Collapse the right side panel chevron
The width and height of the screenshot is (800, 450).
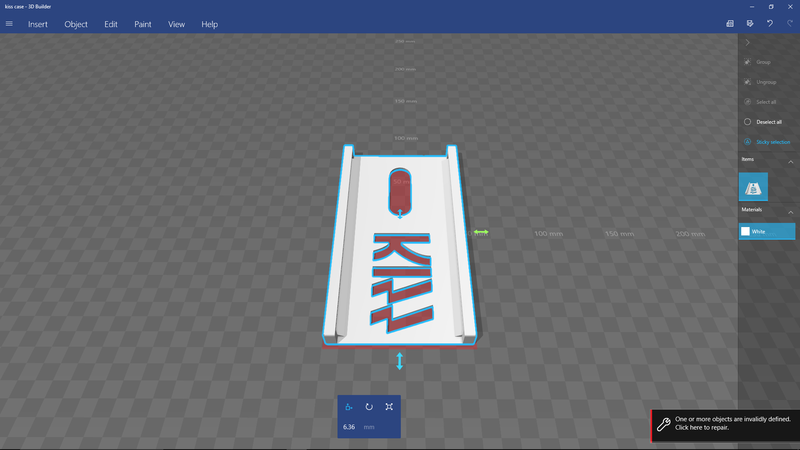(748, 42)
